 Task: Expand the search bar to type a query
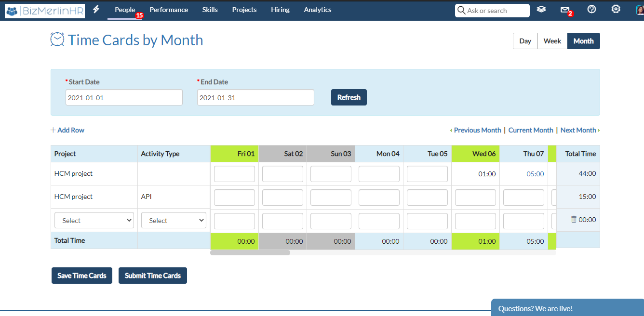[492, 10]
